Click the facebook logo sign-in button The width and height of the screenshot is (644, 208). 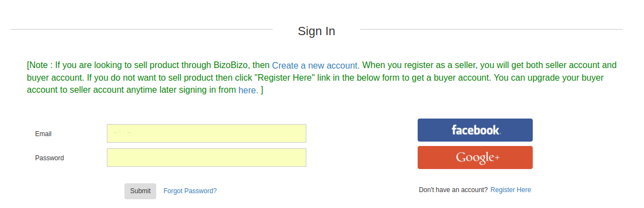[475, 130]
